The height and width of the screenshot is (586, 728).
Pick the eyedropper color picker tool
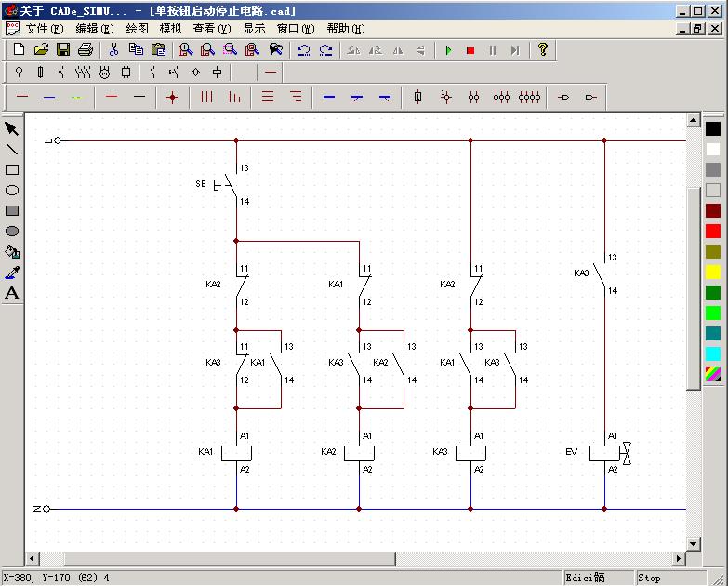(x=12, y=273)
